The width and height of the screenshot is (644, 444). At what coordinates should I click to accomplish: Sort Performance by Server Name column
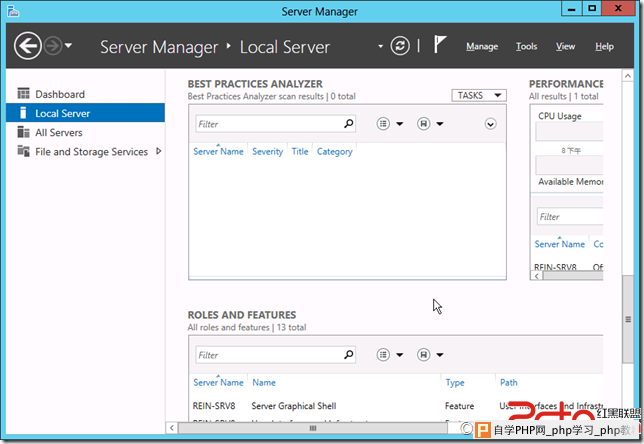tap(559, 244)
